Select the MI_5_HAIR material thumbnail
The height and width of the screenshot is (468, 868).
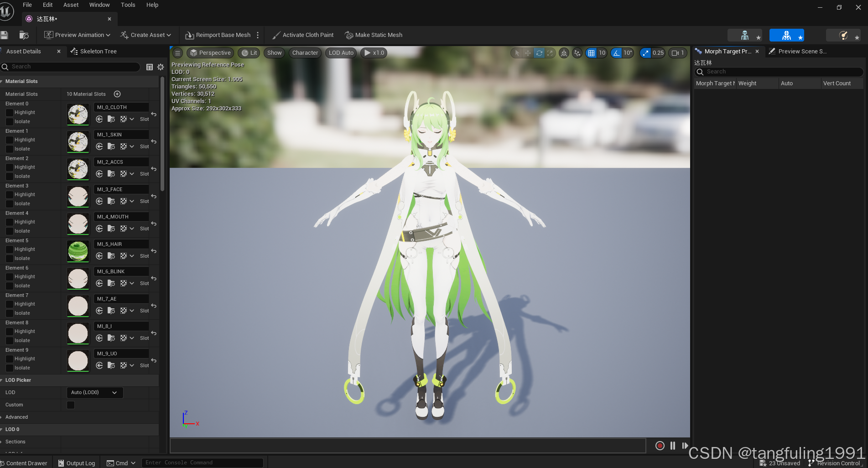point(78,251)
